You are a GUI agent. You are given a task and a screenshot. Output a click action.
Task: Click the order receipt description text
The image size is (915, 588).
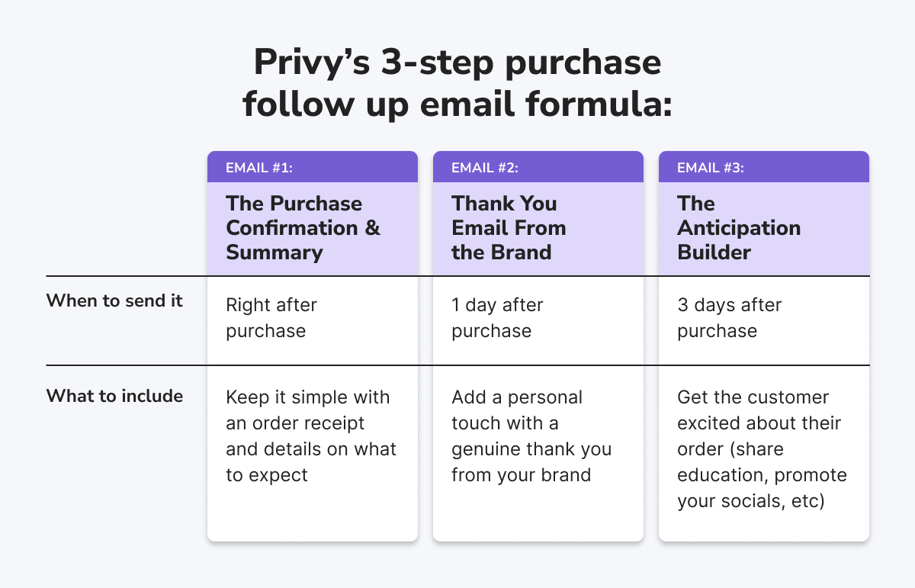tap(311, 436)
